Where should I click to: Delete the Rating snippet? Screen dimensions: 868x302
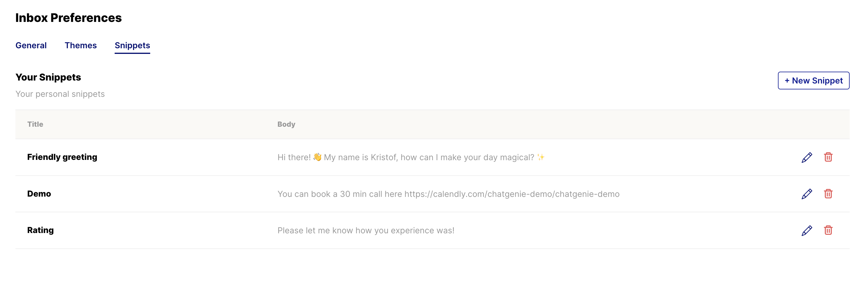829,230
